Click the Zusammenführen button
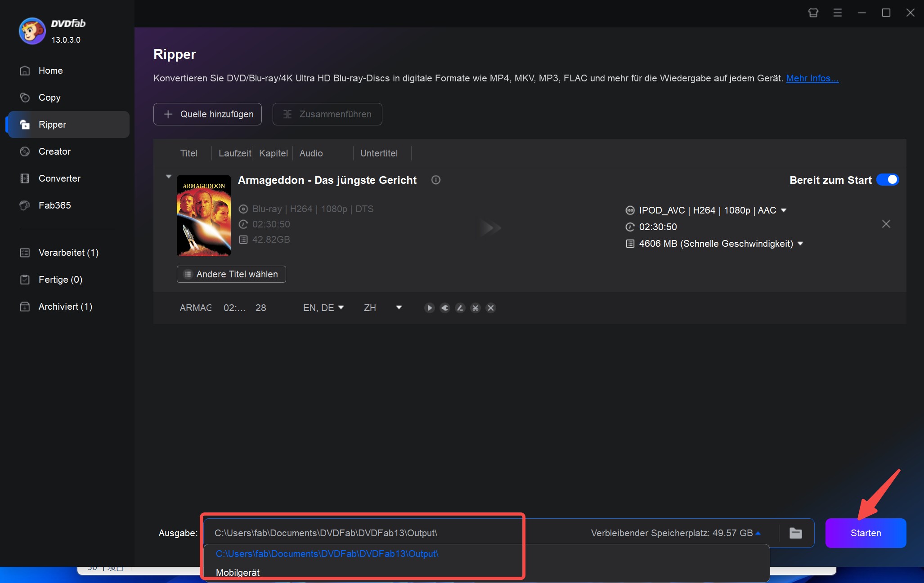This screenshot has width=924, height=583. click(x=327, y=114)
